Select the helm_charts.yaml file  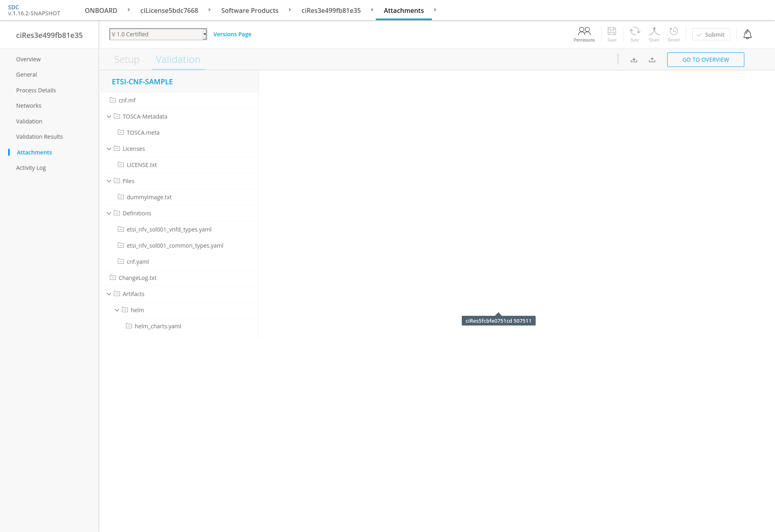pyautogui.click(x=157, y=326)
